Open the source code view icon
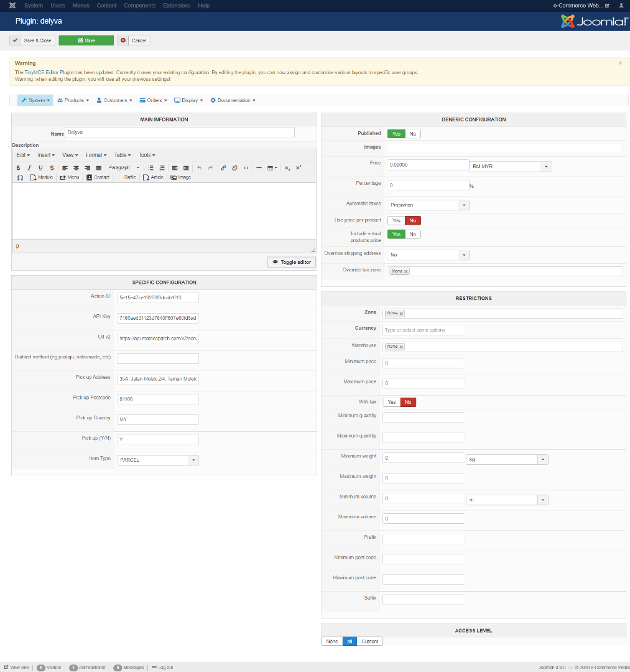This screenshot has width=630, height=672. click(x=246, y=168)
